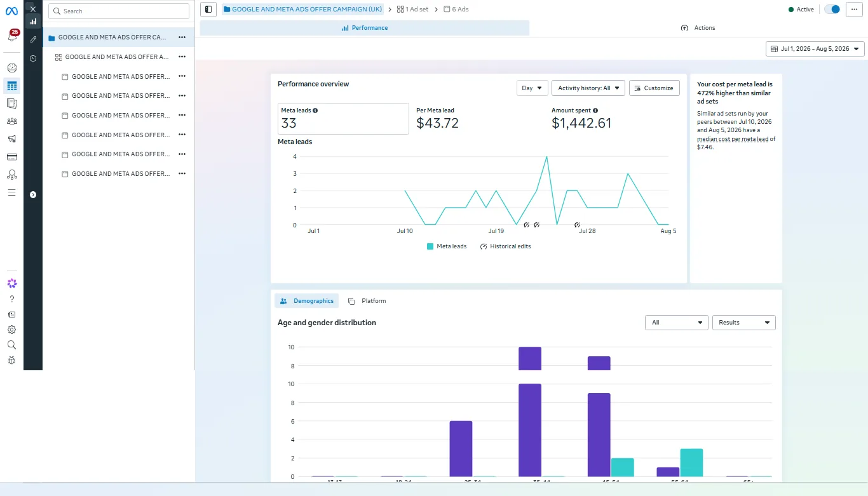The height and width of the screenshot is (496, 868).
Task: Click median cost per meta lead link
Action: [733, 139]
